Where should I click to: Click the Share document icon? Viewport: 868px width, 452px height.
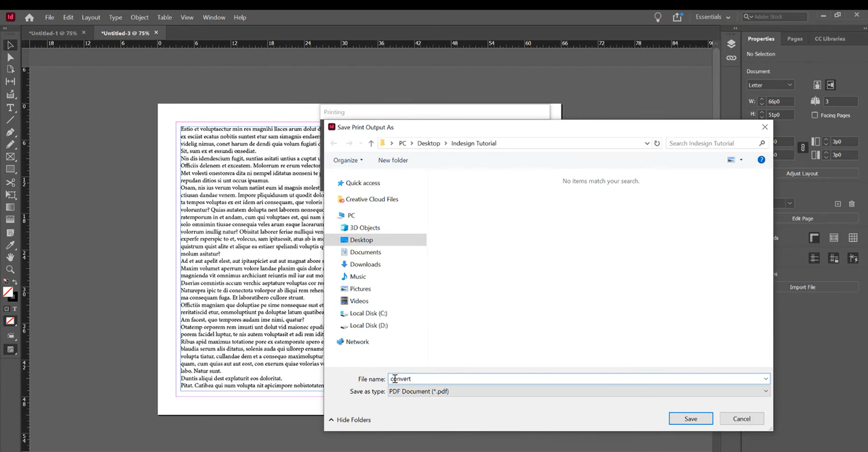coord(677,17)
